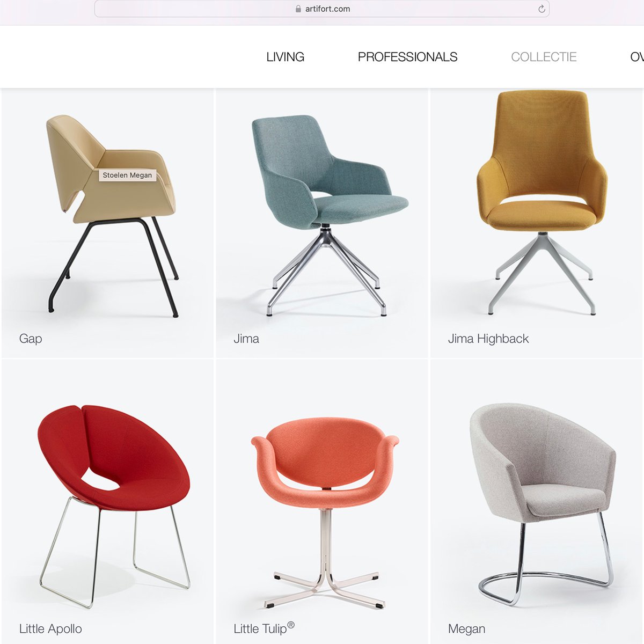Click the Jima Highback product name
The width and height of the screenshot is (644, 644).
tap(488, 339)
